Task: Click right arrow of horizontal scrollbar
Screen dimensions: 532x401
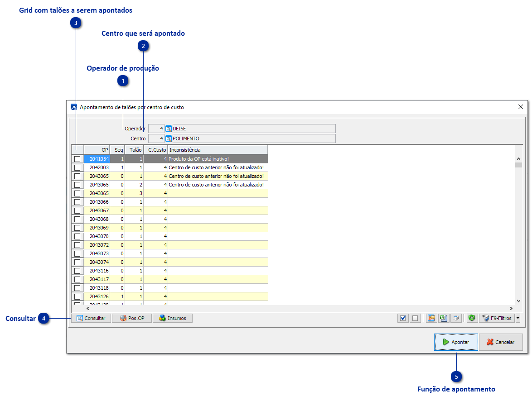Action: click(511, 309)
